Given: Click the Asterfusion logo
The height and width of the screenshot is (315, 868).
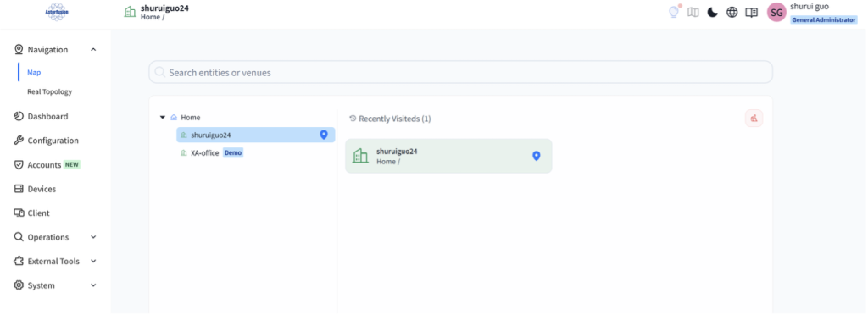Looking at the screenshot, I should coord(56,12).
